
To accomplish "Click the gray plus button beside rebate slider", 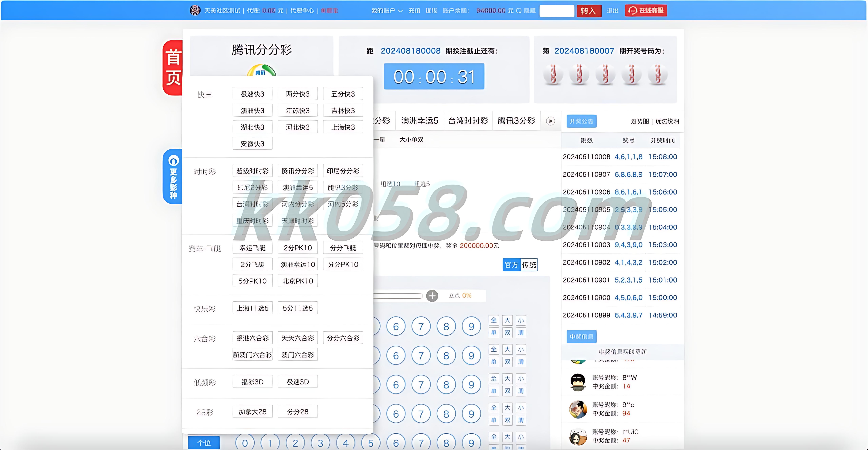I will click(432, 296).
